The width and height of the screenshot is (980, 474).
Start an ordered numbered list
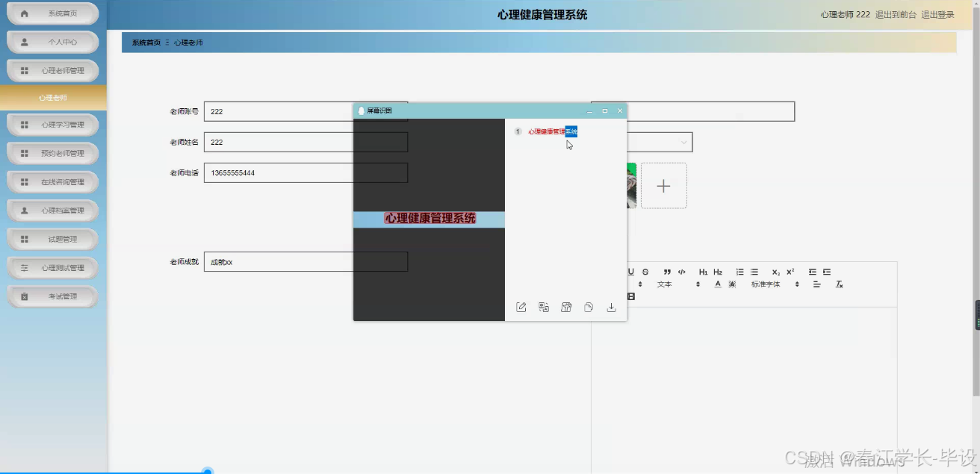pos(740,272)
